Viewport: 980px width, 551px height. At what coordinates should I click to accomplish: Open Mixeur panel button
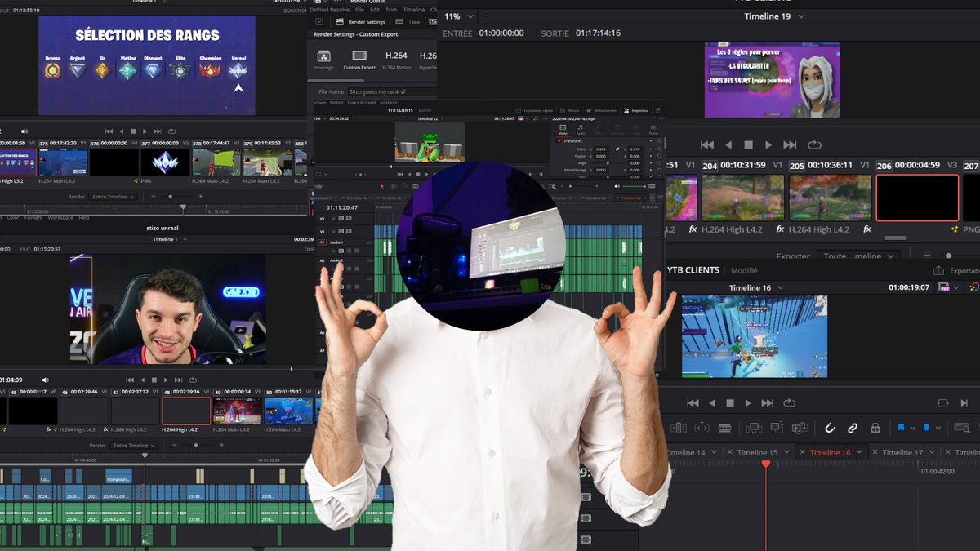569,109
